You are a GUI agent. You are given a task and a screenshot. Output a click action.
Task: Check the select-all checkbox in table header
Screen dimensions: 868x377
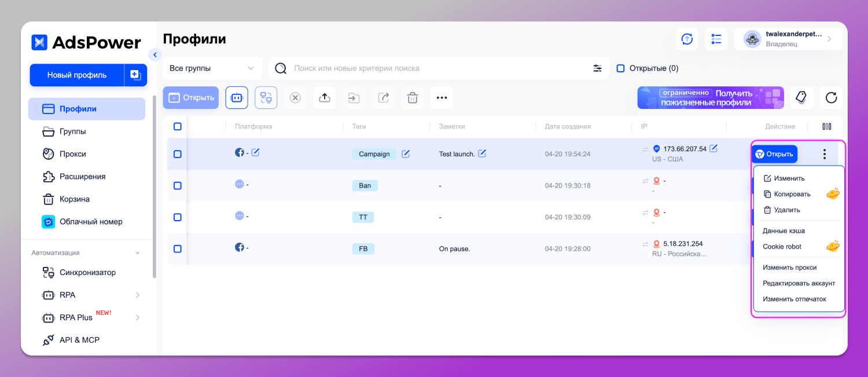point(178,126)
